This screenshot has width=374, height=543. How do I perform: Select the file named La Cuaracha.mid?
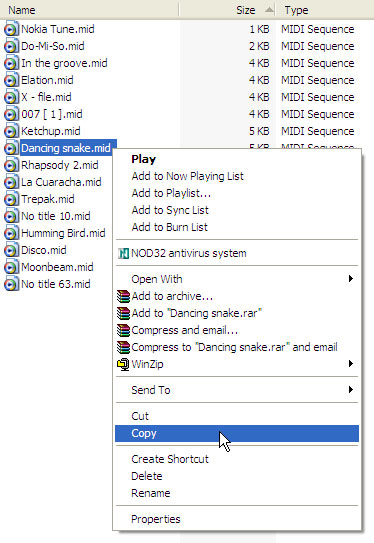point(61,182)
